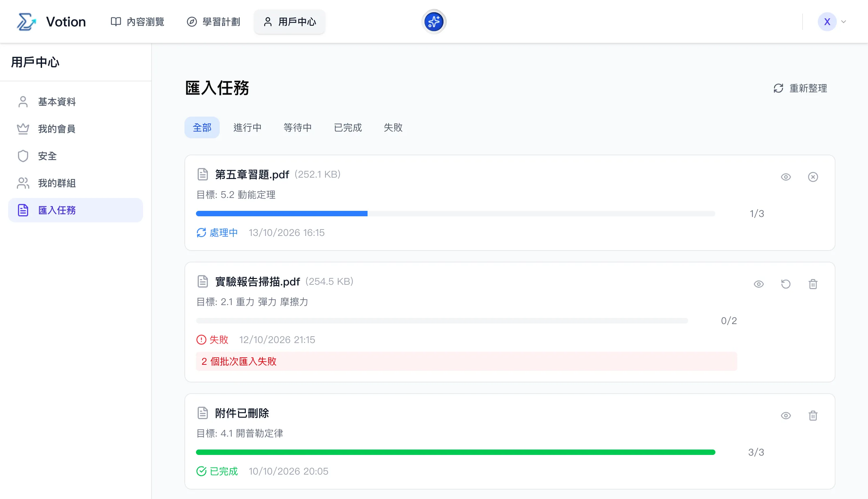The width and height of the screenshot is (868, 499).
Task: Select 匯入任務 in sidebar
Action: [x=75, y=210]
